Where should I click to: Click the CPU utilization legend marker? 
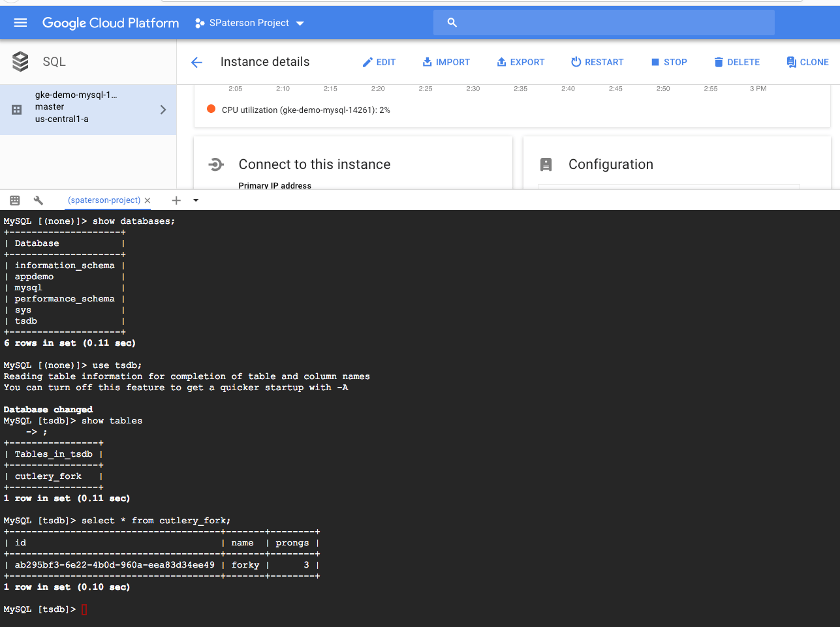212,110
